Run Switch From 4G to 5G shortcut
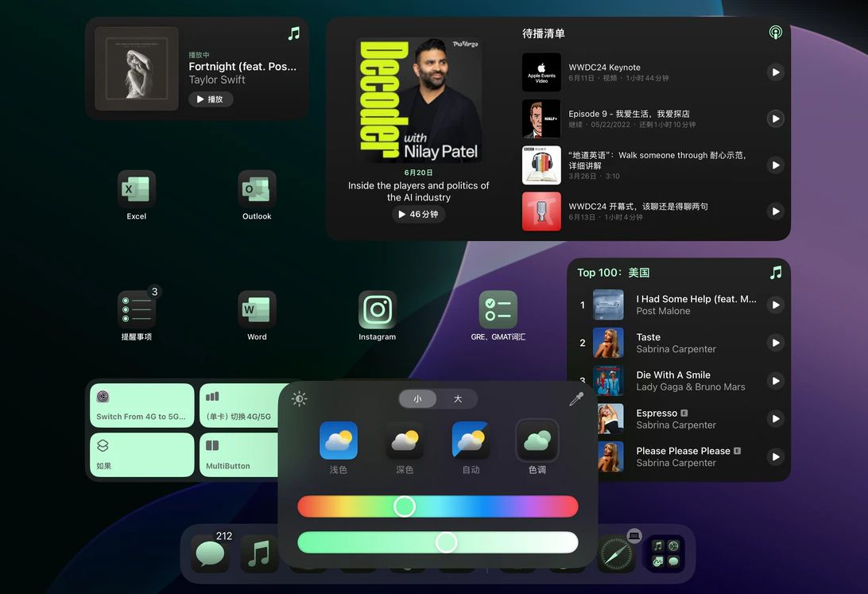This screenshot has width=868, height=594. pos(142,406)
